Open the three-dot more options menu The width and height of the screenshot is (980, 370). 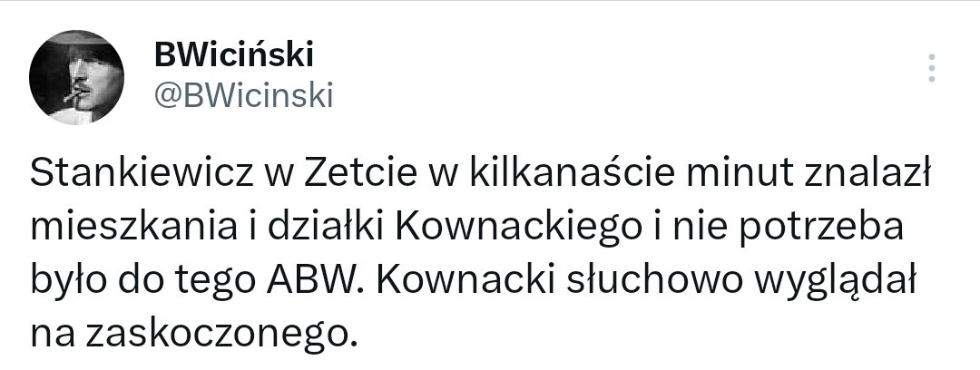(932, 68)
